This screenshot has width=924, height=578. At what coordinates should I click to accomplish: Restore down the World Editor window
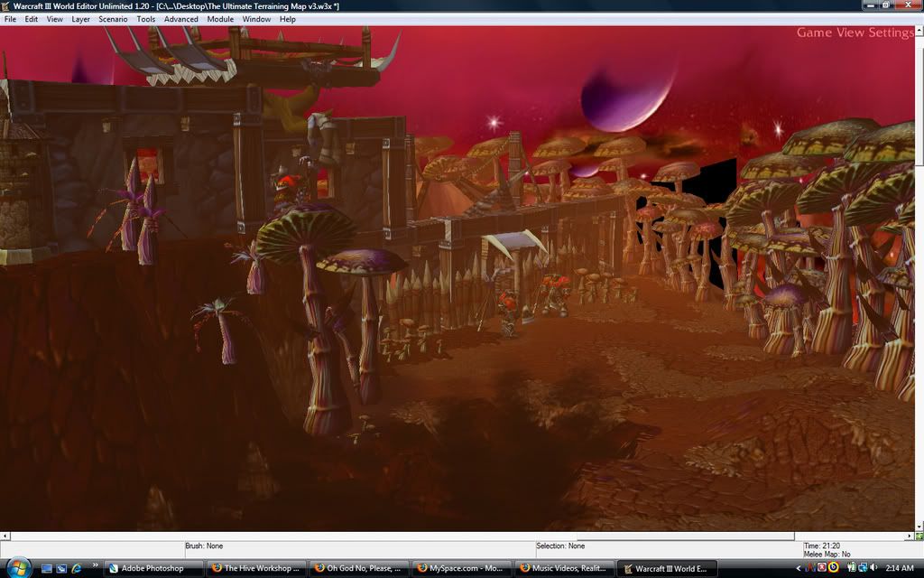[x=886, y=5]
